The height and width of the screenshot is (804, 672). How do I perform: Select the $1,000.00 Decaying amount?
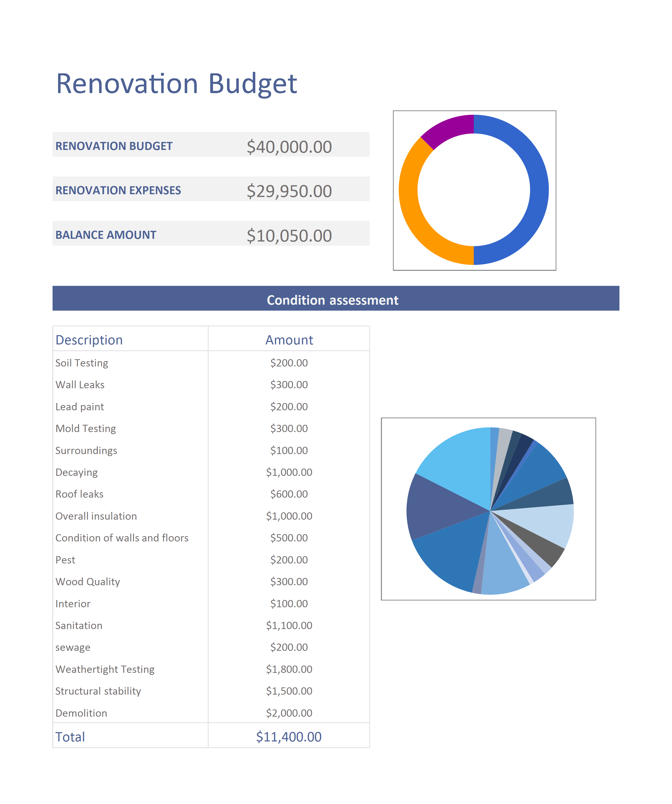[x=289, y=472]
